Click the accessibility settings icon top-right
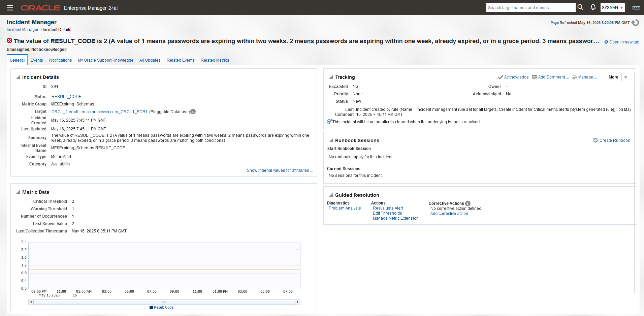The image size is (644, 316). (636, 8)
